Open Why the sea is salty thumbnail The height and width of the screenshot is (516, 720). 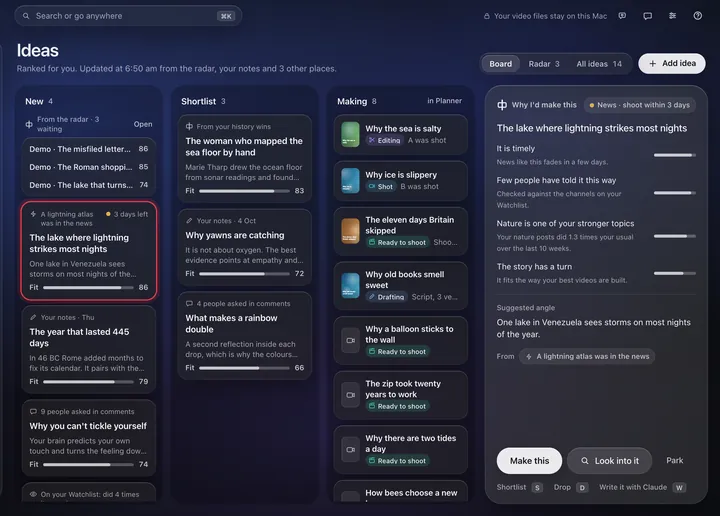tap(350, 135)
